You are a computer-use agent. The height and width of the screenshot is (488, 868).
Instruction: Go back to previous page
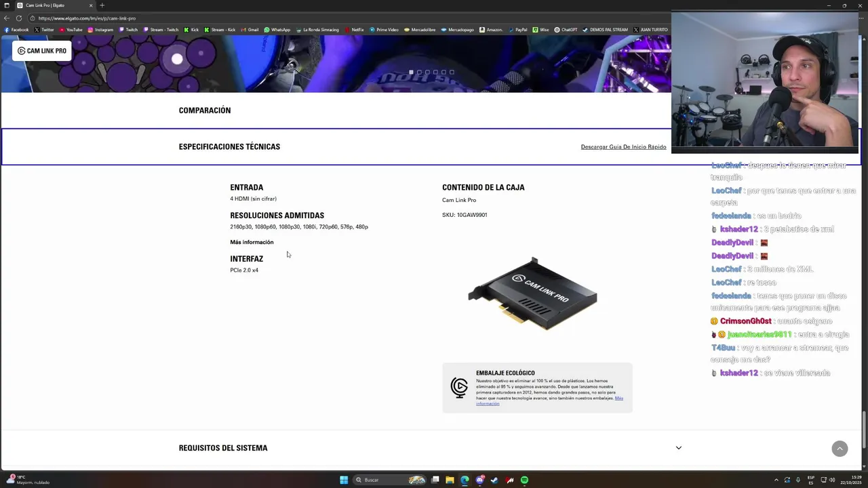click(x=7, y=18)
